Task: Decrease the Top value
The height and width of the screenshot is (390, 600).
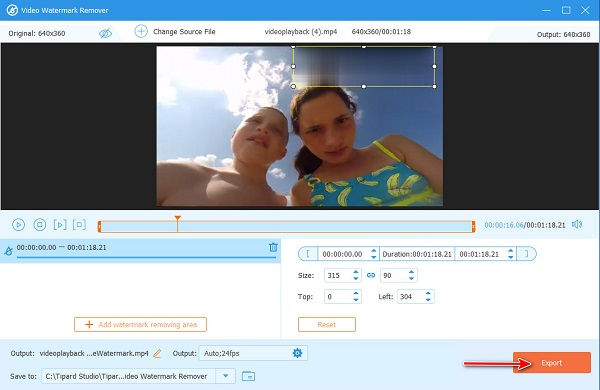Action: point(356,300)
